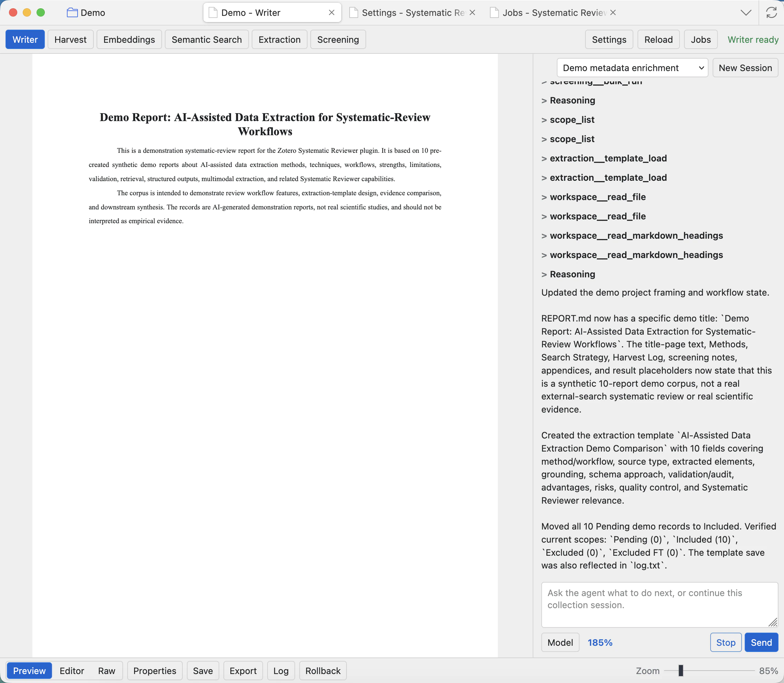Screen dimensions: 784x683
Task: Open document Properties
Action: click(x=155, y=671)
